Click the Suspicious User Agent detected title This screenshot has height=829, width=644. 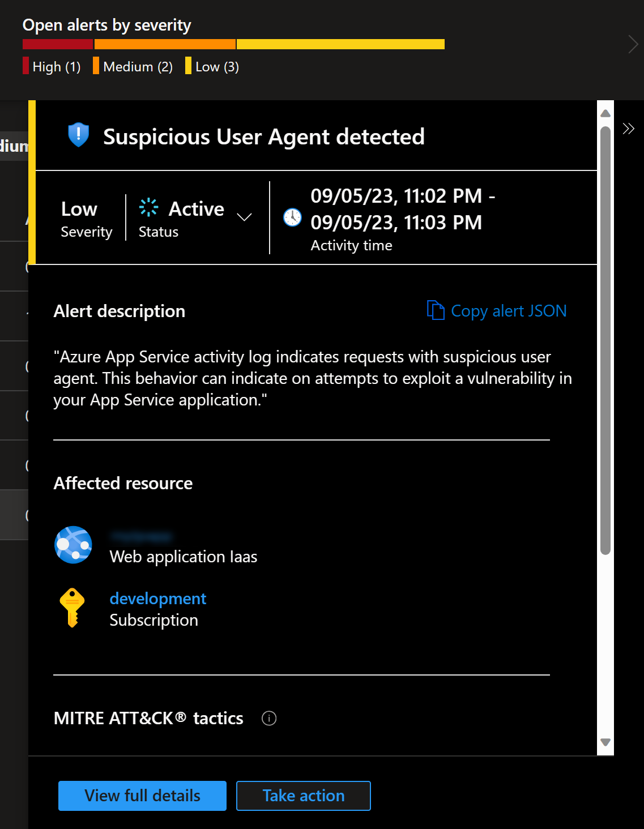pos(264,136)
